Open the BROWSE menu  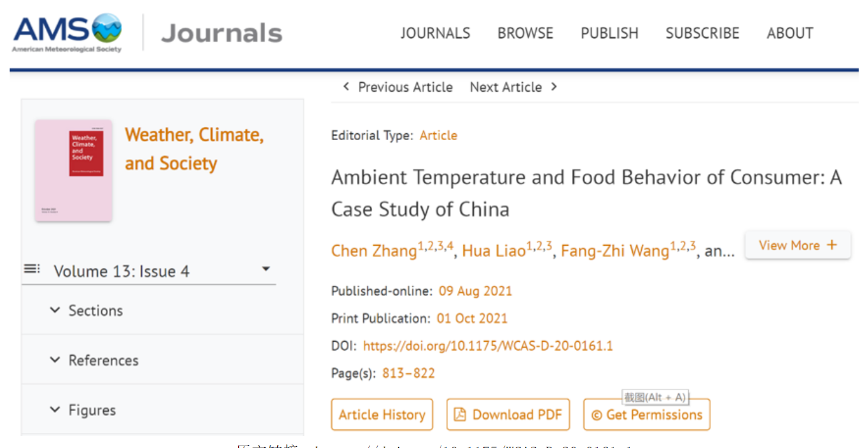[525, 33]
